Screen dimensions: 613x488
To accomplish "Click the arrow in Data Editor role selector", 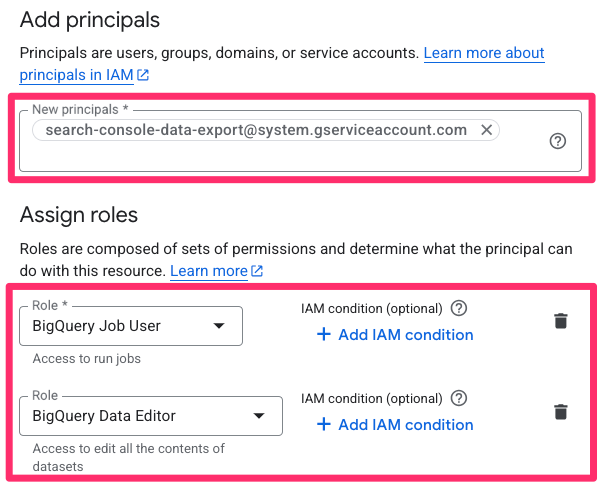I will 259,416.
